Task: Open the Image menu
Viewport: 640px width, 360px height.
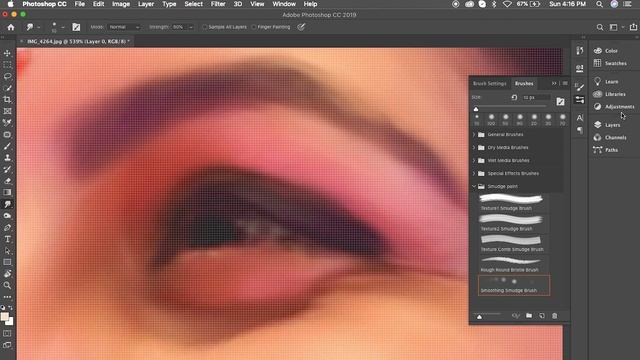Action: (121, 4)
